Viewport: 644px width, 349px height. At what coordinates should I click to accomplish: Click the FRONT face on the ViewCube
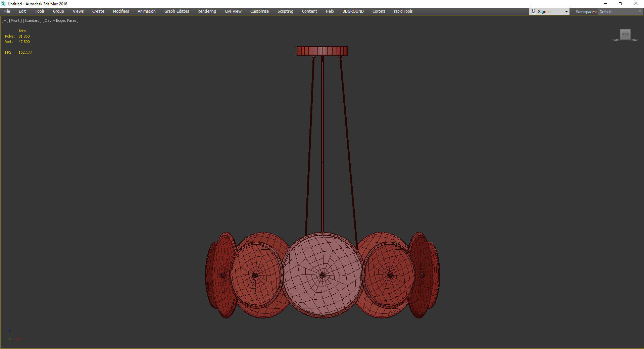pyautogui.click(x=625, y=34)
